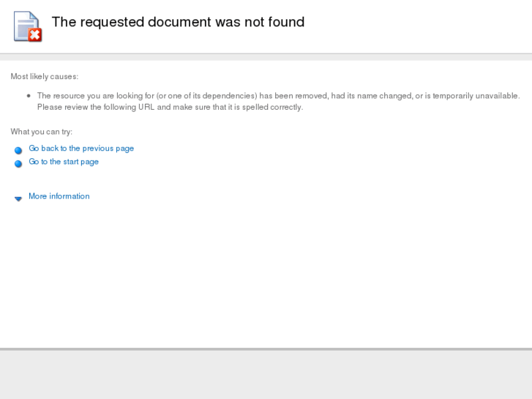The height and width of the screenshot is (399, 532).
Task: Select the 'What you can try:' label
Action: (x=41, y=132)
